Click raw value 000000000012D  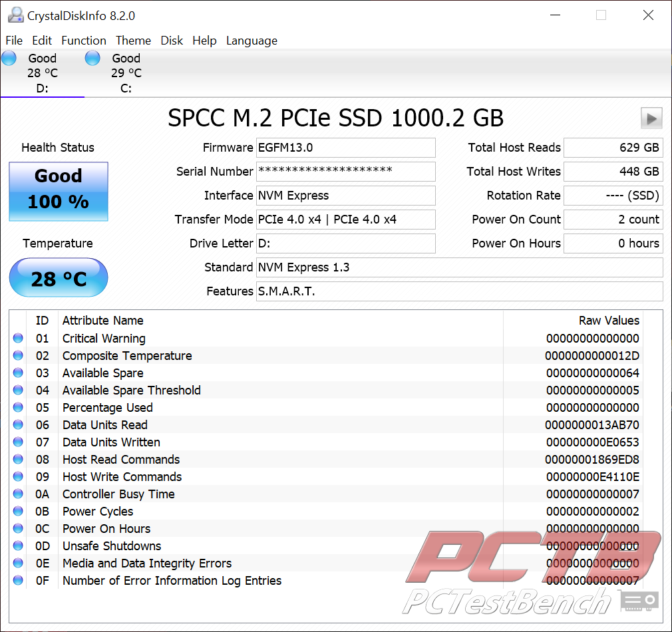tap(592, 356)
